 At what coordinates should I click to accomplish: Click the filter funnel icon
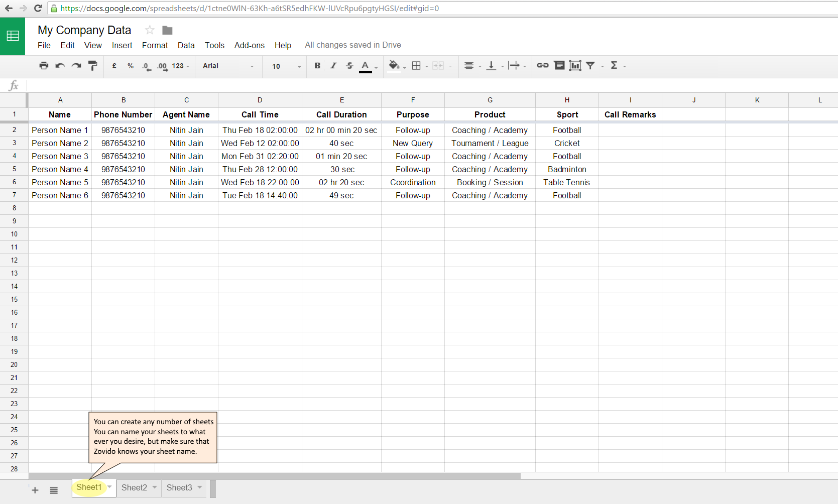590,66
